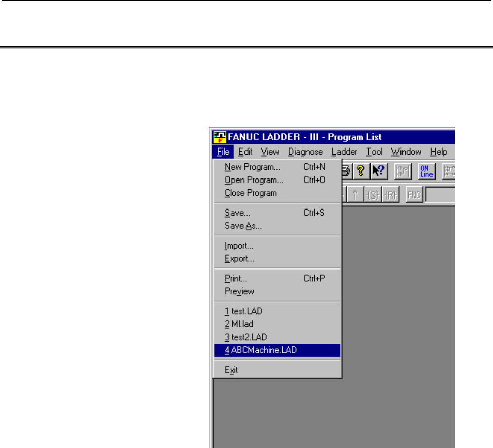Click the FNC function instruction button
This screenshot has height=448, width=493.
[x=414, y=195]
